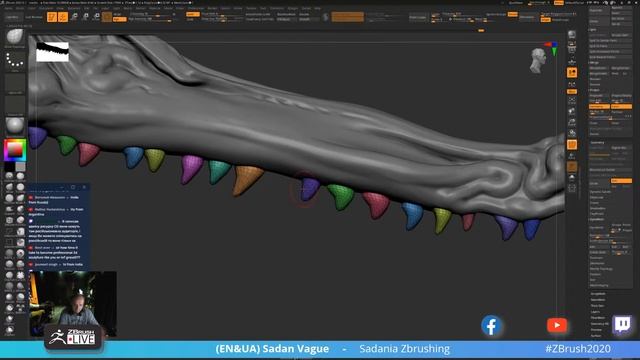Expand the NanoMesh section
This screenshot has width=640, height=360.
coord(598,300)
